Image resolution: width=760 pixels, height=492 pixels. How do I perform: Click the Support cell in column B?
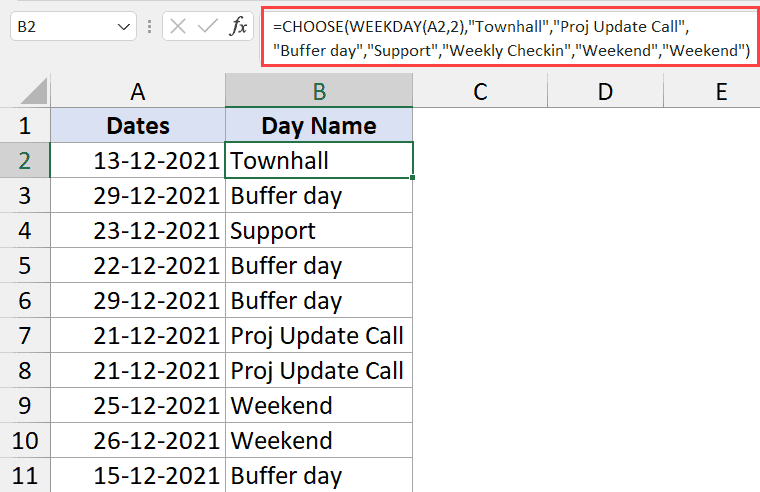pos(318,231)
